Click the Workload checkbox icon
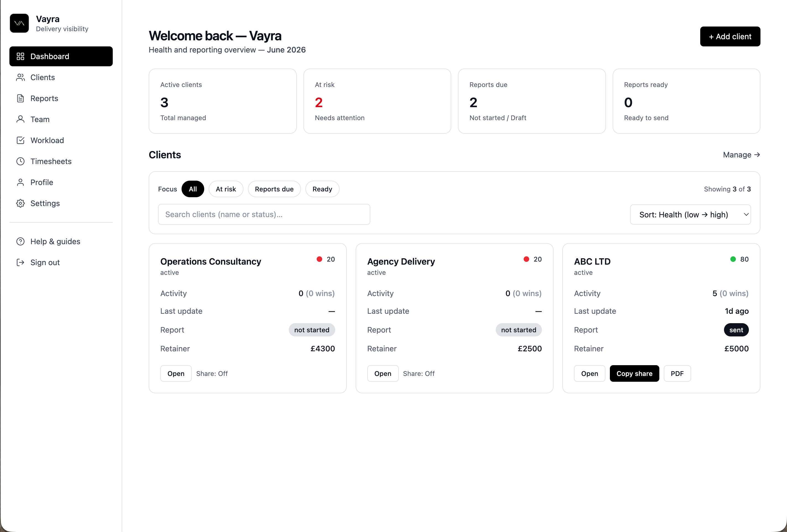The image size is (787, 532). pos(20,140)
